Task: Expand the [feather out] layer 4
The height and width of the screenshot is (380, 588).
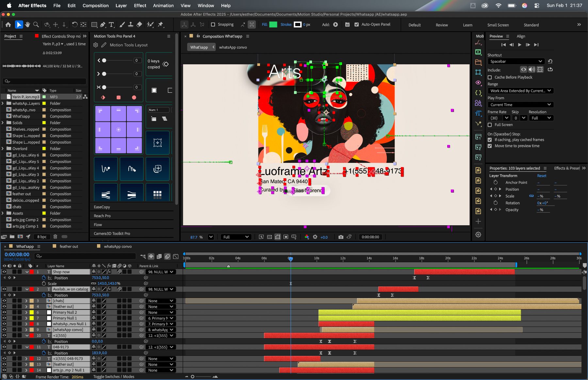Action: click(x=26, y=307)
